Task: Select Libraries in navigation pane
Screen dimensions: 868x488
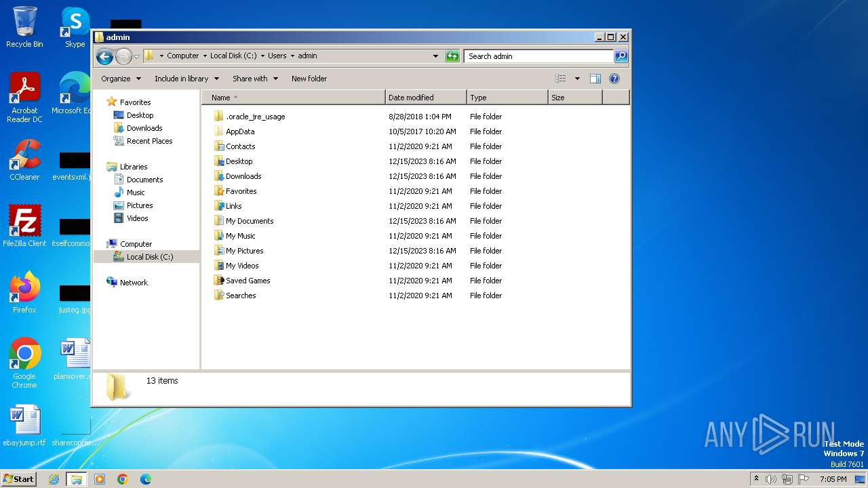Action: (134, 167)
